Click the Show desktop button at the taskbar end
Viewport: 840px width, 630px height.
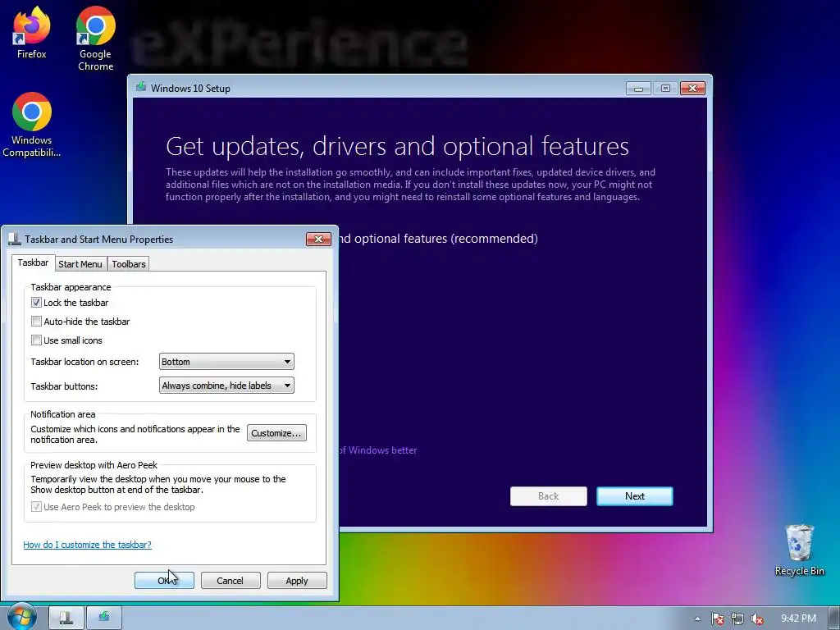tap(834, 618)
